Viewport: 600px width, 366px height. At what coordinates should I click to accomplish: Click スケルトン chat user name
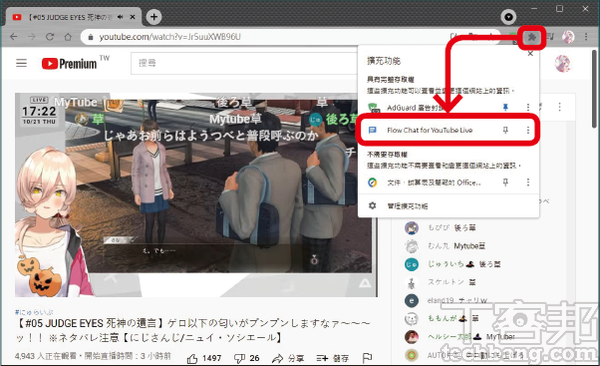[x=446, y=282]
